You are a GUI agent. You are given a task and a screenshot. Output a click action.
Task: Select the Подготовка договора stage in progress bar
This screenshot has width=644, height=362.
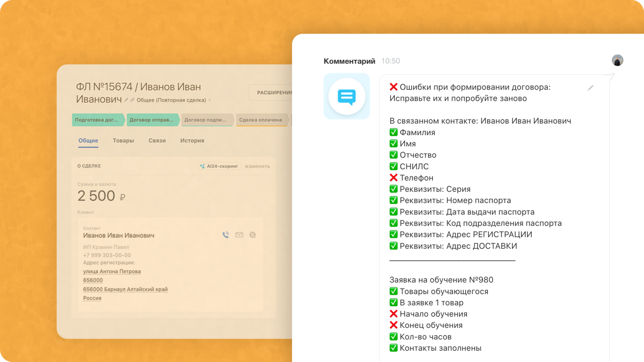point(97,120)
